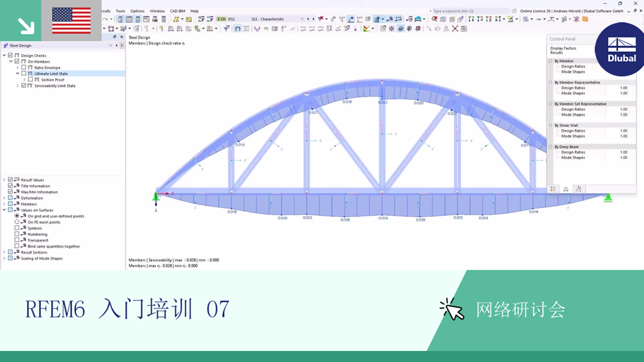Toggle the highlighted member results icon

coord(237,28)
